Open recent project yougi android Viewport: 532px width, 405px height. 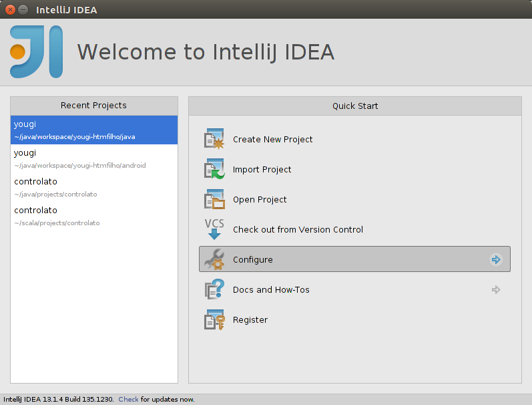(x=94, y=158)
